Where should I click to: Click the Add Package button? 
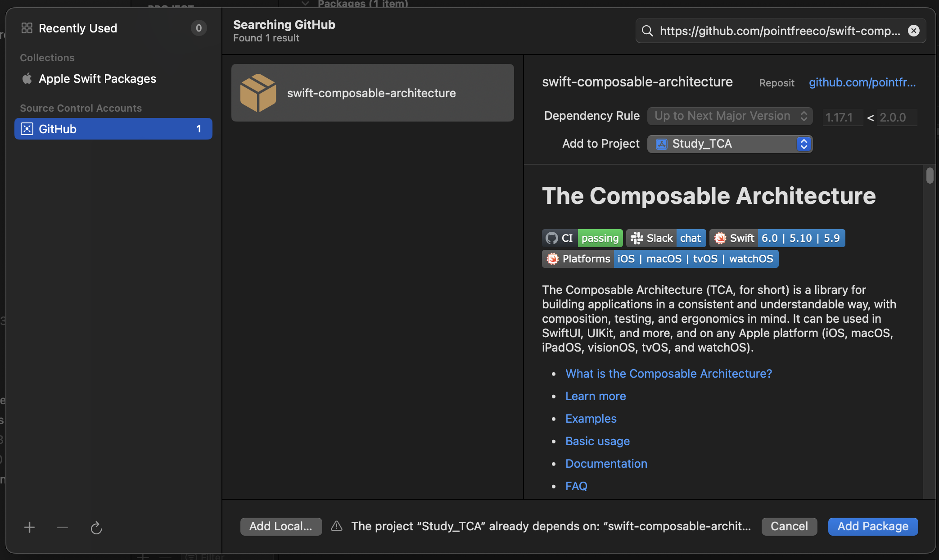point(872,526)
